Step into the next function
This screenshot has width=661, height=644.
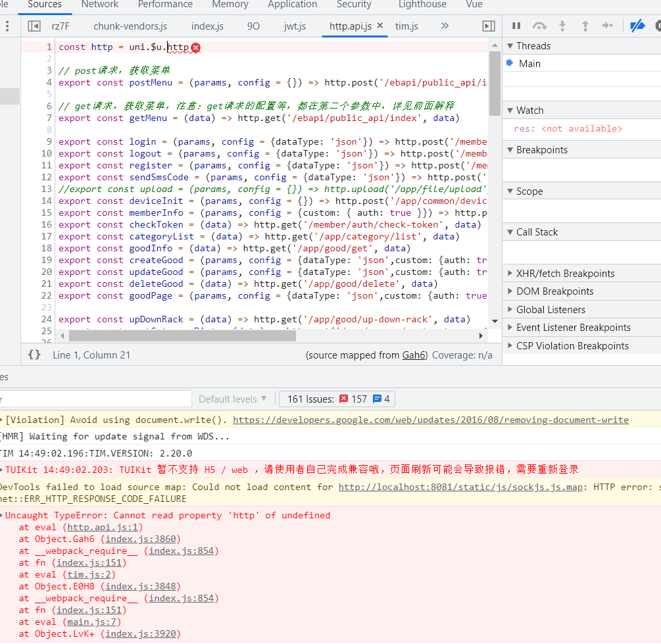(562, 25)
